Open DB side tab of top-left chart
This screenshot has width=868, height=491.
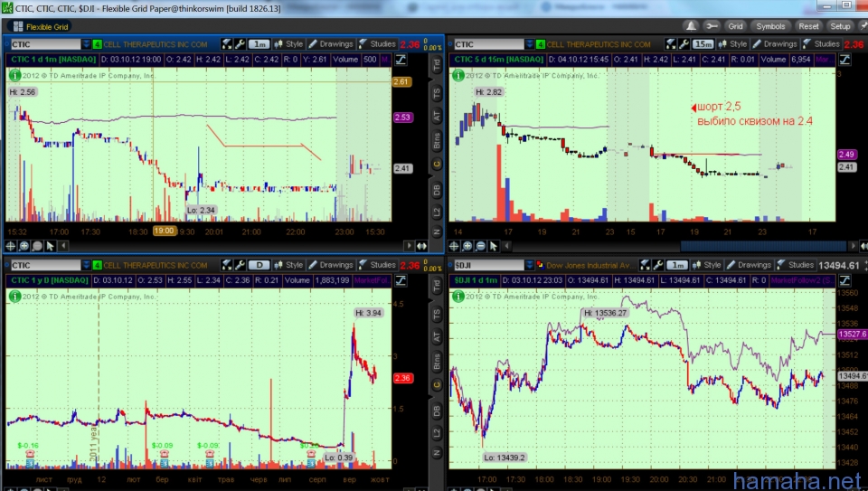pos(437,191)
